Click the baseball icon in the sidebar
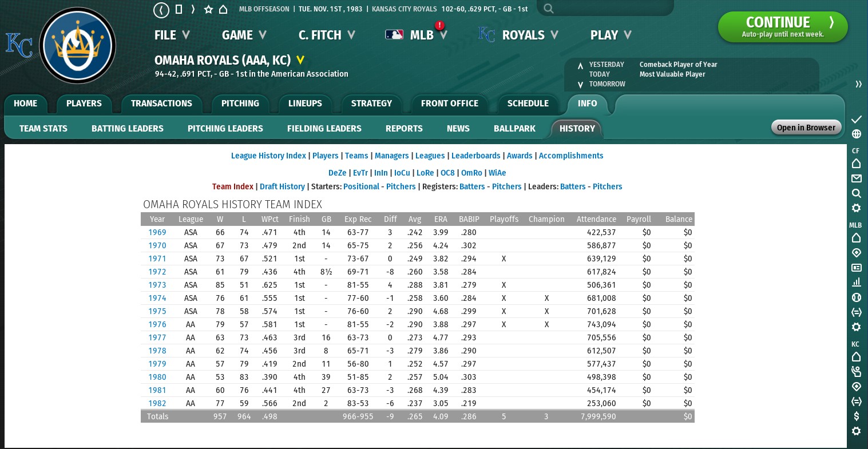Viewport: 868px width, 449px height. pos(856,297)
